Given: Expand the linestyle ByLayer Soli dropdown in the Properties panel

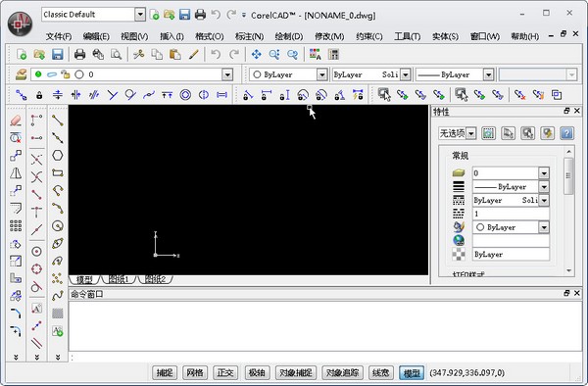Looking at the screenshot, I should pos(544,200).
